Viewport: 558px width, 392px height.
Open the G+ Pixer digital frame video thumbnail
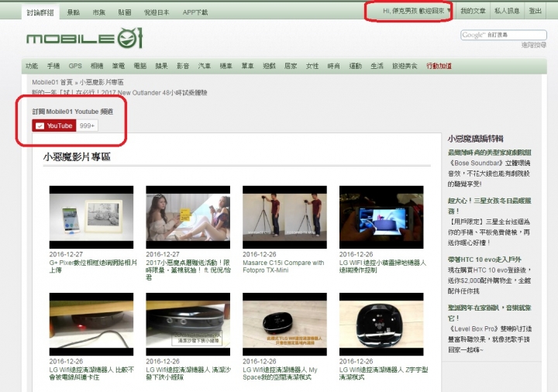pos(91,217)
